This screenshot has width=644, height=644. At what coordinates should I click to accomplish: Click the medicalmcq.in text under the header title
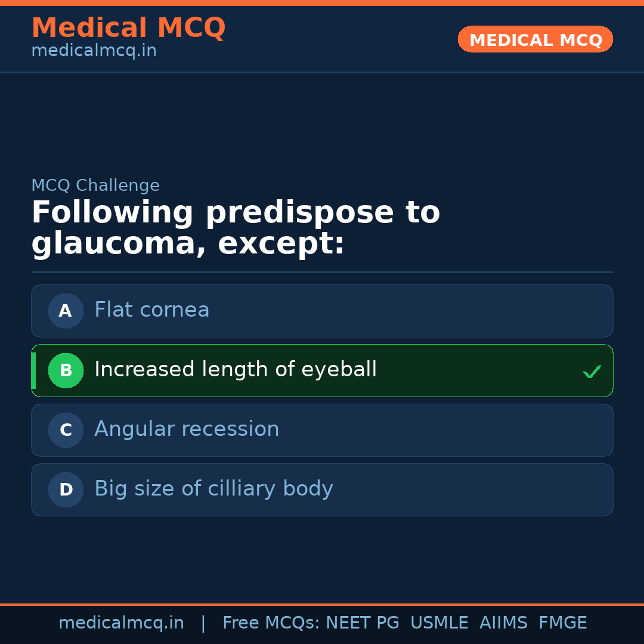pos(94,50)
